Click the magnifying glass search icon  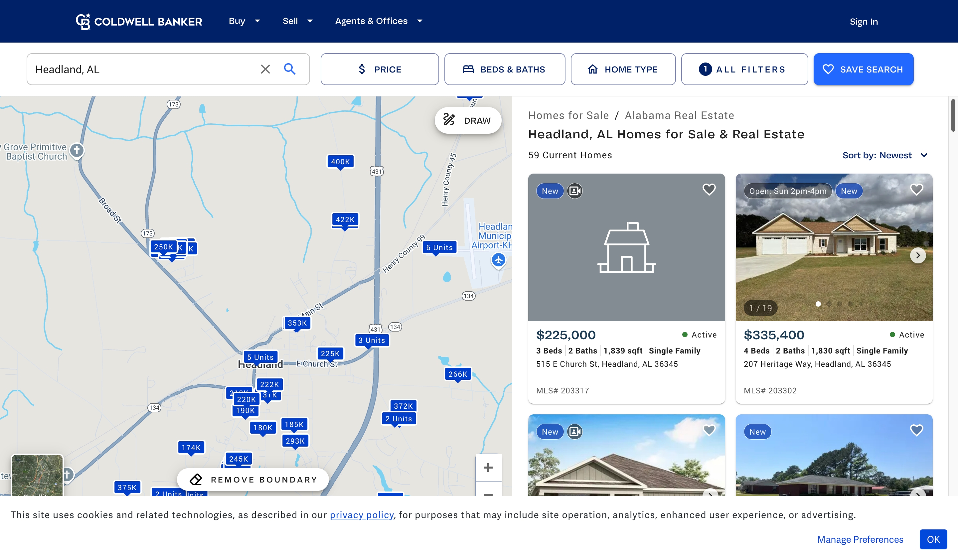tap(290, 69)
